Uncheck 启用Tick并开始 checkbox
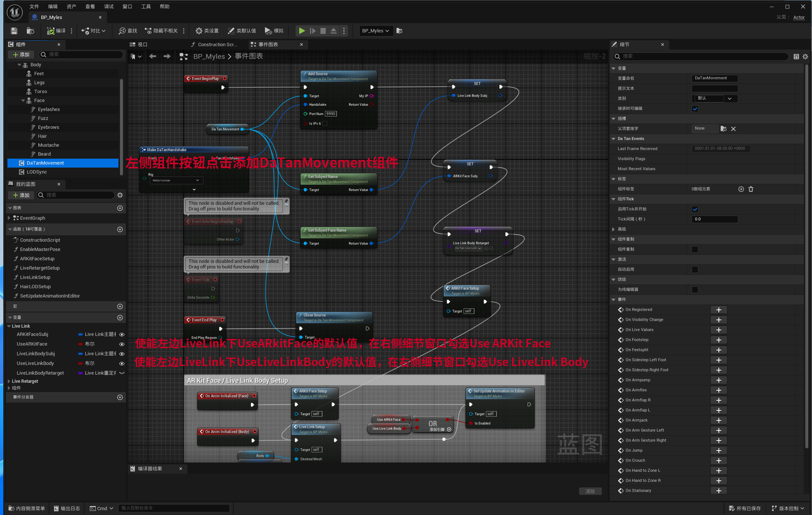 [x=695, y=209]
